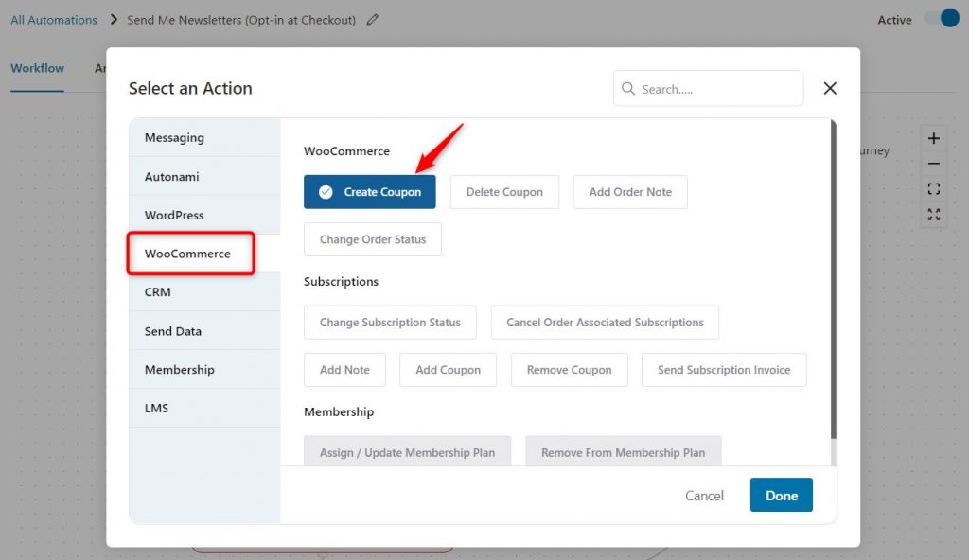
Task: Confirm with the Done button
Action: tap(781, 495)
